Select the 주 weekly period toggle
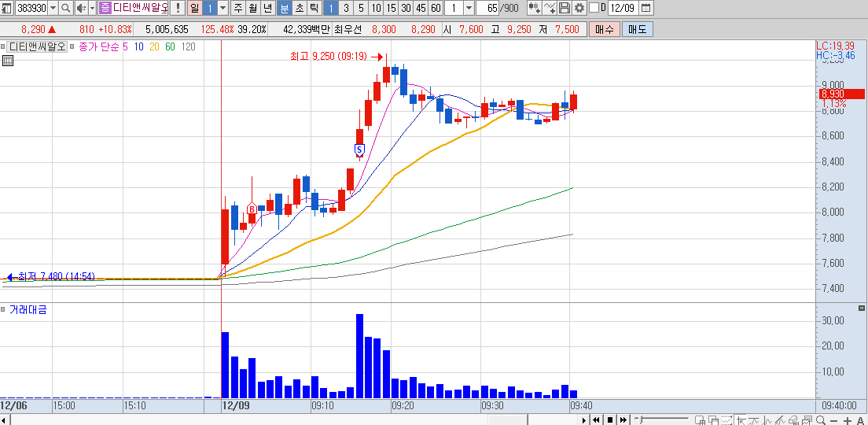 pyautogui.click(x=238, y=8)
